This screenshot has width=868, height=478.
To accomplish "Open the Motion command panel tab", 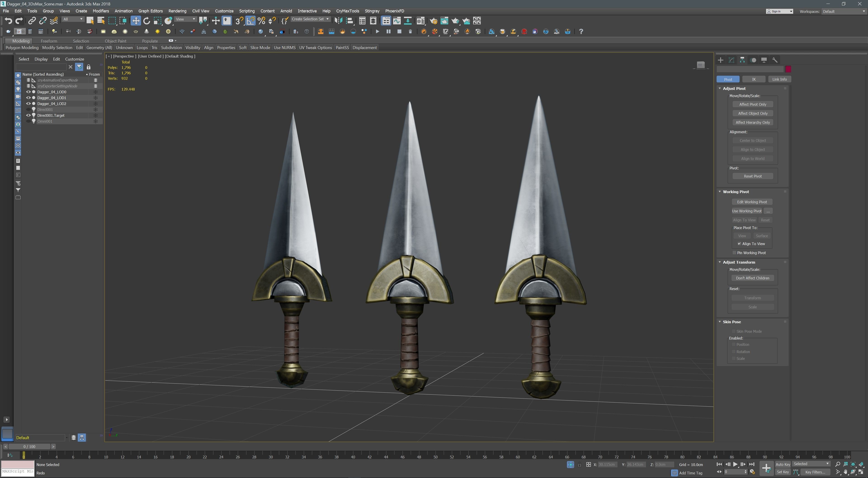I will [x=753, y=60].
